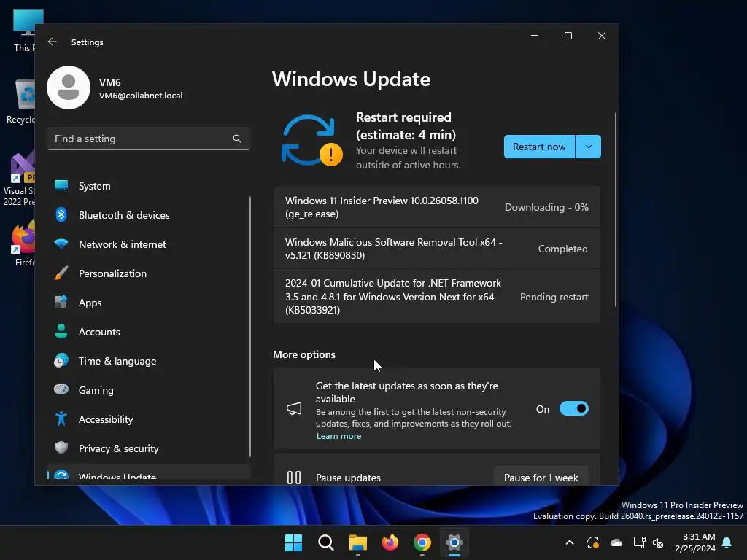Click the VM6@collabnet.local account email
Viewport: 747px width, 560px height.
(x=141, y=96)
